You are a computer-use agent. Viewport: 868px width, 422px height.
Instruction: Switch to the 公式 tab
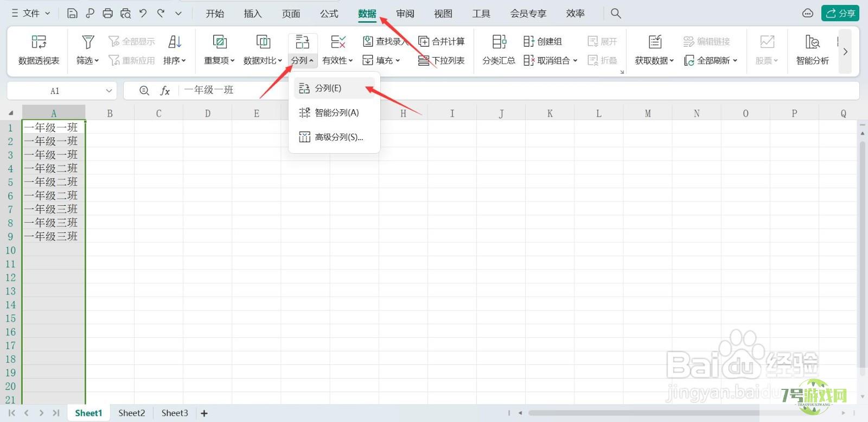[329, 14]
